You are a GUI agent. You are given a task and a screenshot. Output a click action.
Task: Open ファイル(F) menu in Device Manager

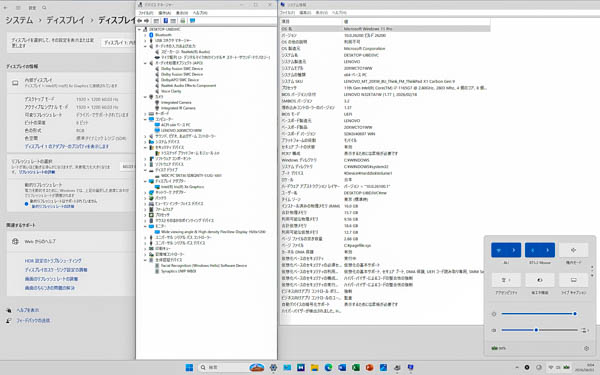[x=145, y=13]
